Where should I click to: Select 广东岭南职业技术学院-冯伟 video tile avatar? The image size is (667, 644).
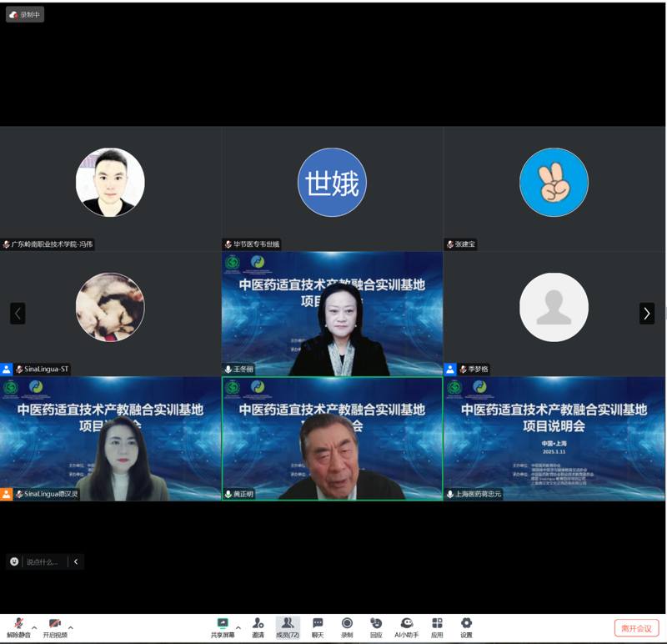110,182
